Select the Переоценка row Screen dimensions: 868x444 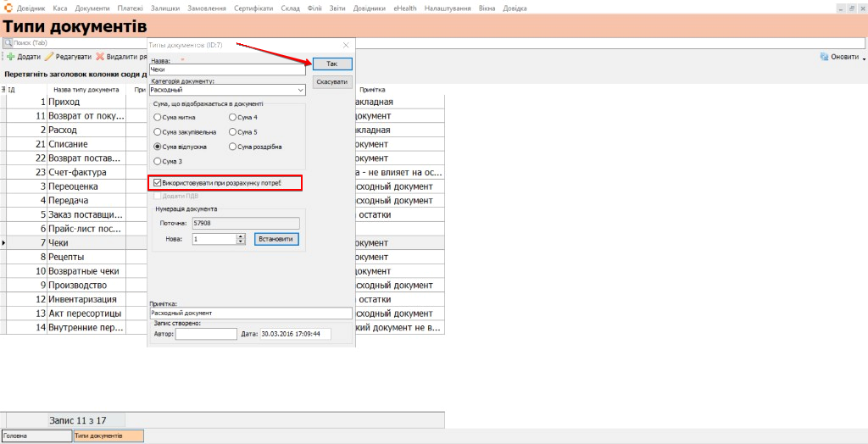coord(222,186)
